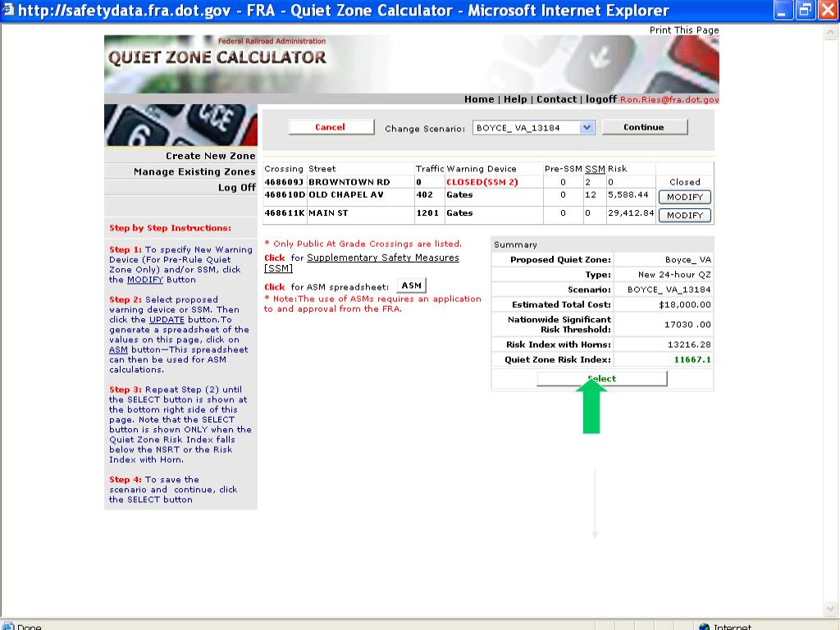
Task: Restore down the Internet Explorer window
Action: (805, 11)
